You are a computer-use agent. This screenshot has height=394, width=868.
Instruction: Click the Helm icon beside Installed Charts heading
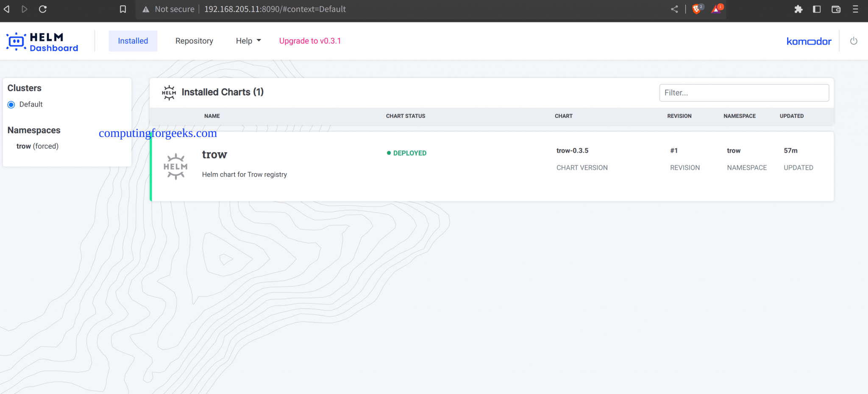click(x=169, y=92)
